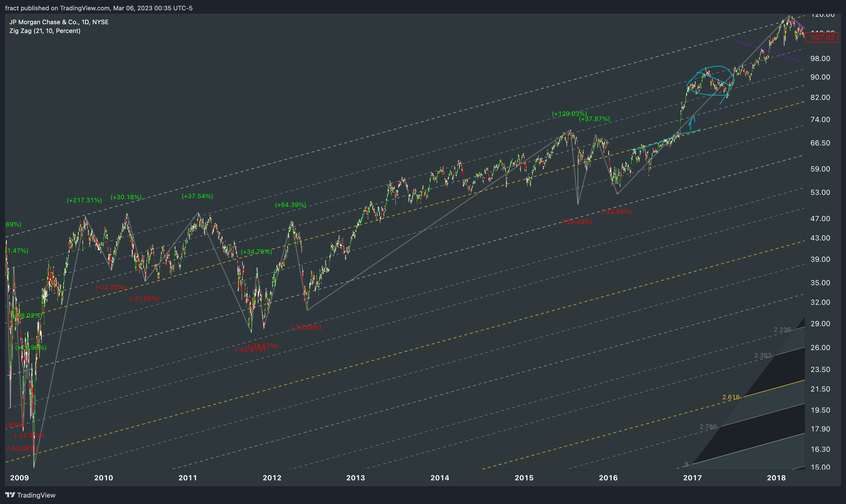
Task: Click the 19.50 price scale value
Action: 820,411
